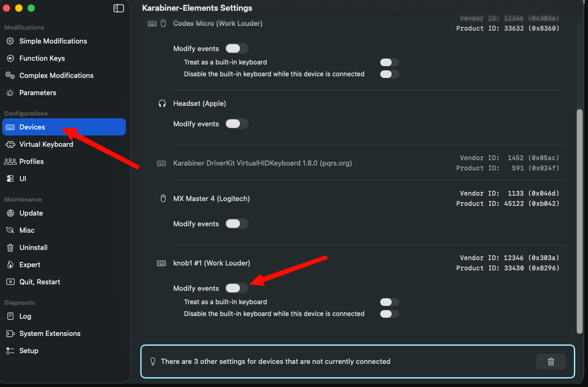Toggle Disable built-in keyboard for Codex Micro
588x387 pixels.
point(389,74)
